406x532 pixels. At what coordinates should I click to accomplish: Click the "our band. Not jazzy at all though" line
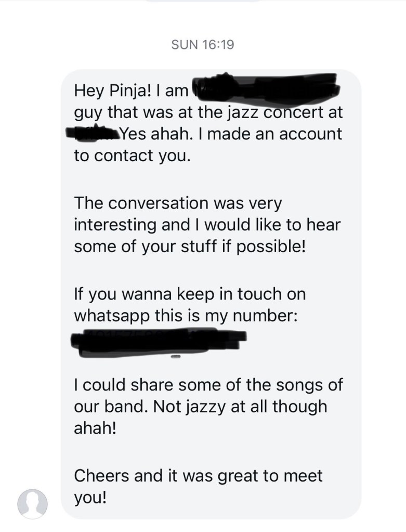coord(201,406)
